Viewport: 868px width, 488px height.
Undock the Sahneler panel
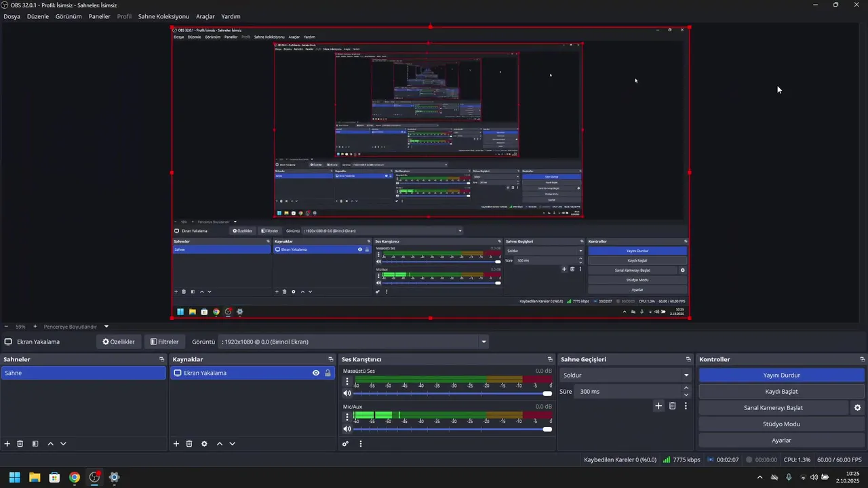[162, 359]
